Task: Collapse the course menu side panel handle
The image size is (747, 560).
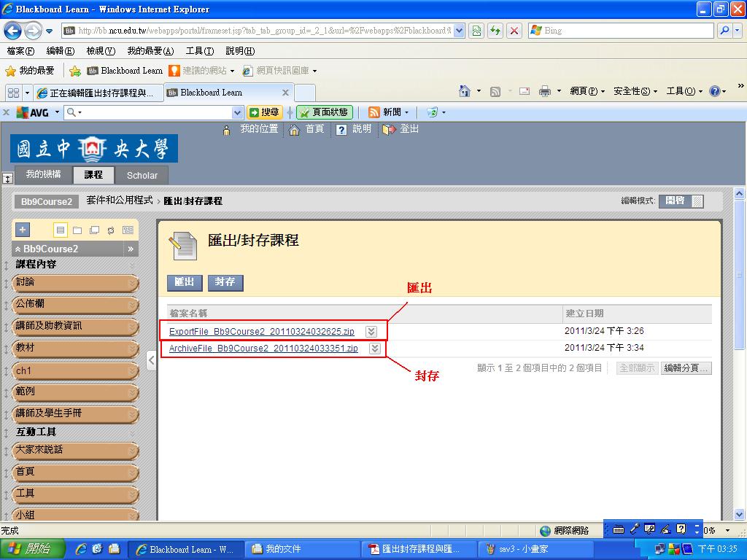Action: 151,362
